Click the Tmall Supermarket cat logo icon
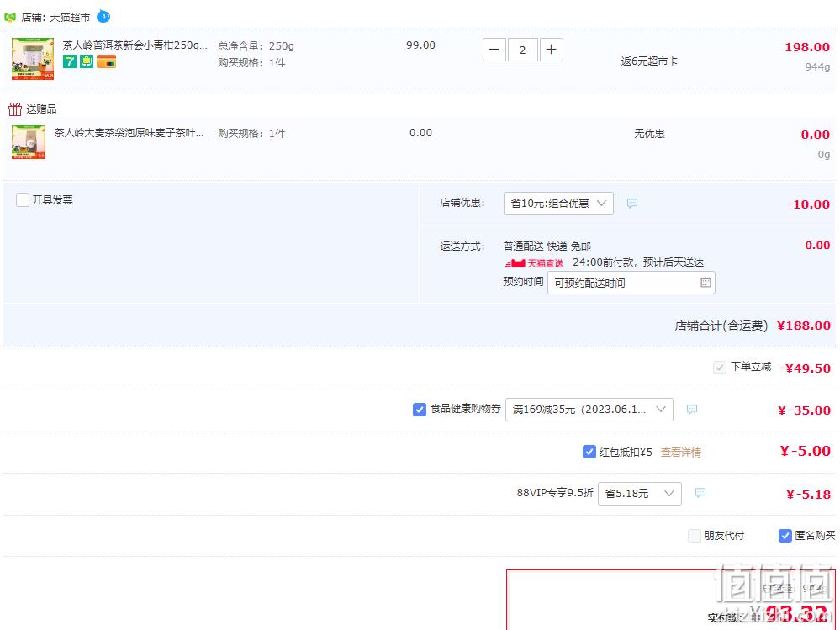The image size is (840, 630). point(9,17)
